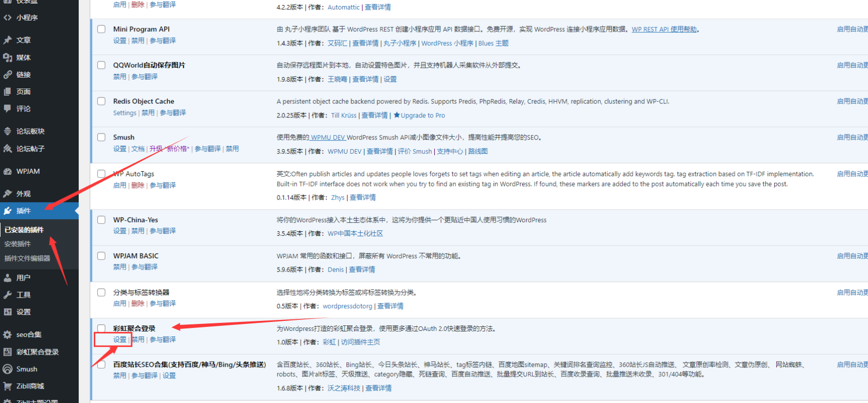Check the box next to WPJAM BASIC
The image size is (868, 403).
click(x=101, y=256)
